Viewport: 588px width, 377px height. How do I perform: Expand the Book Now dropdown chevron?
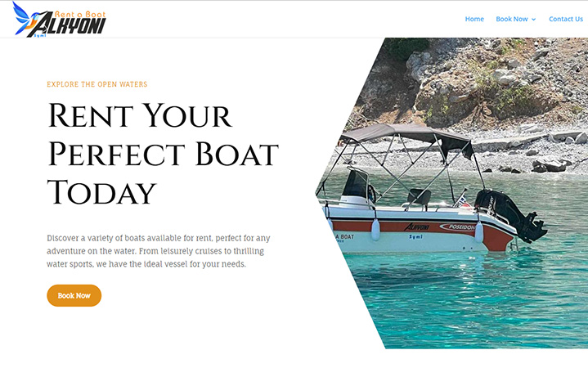pyautogui.click(x=534, y=19)
